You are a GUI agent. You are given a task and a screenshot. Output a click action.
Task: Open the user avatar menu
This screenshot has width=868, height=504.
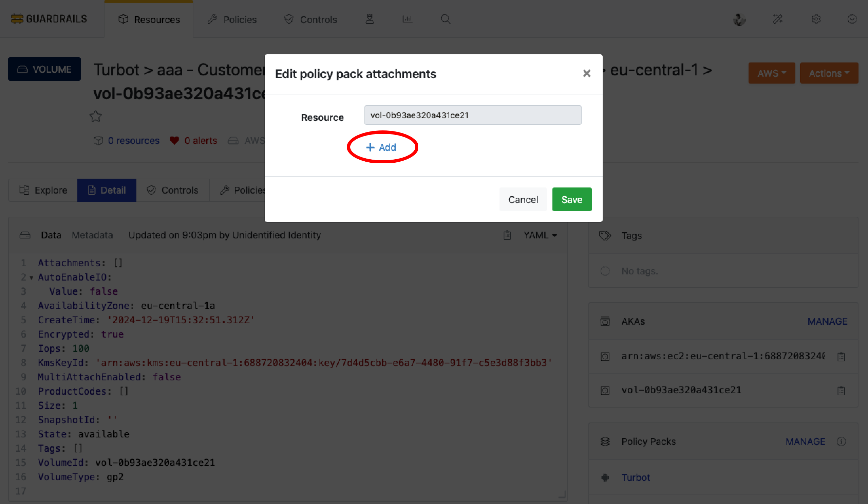[739, 19]
